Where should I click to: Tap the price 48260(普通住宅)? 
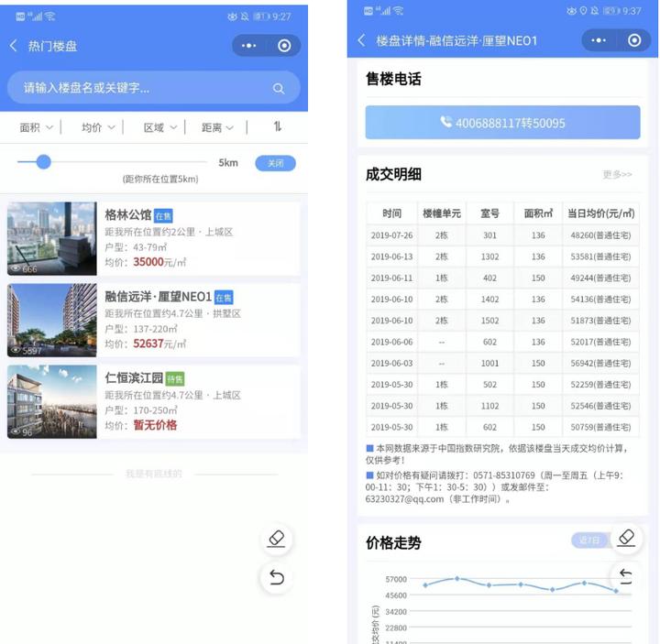[x=600, y=235]
